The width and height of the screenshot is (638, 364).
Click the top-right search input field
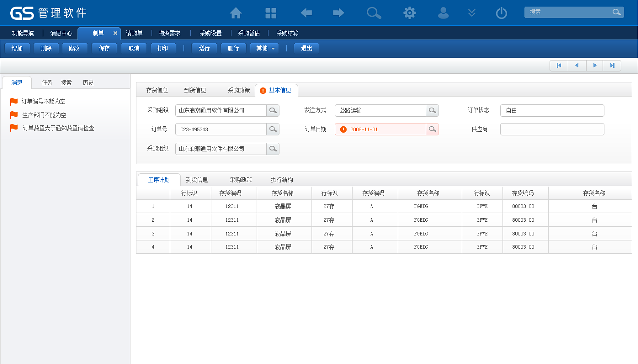(568, 11)
